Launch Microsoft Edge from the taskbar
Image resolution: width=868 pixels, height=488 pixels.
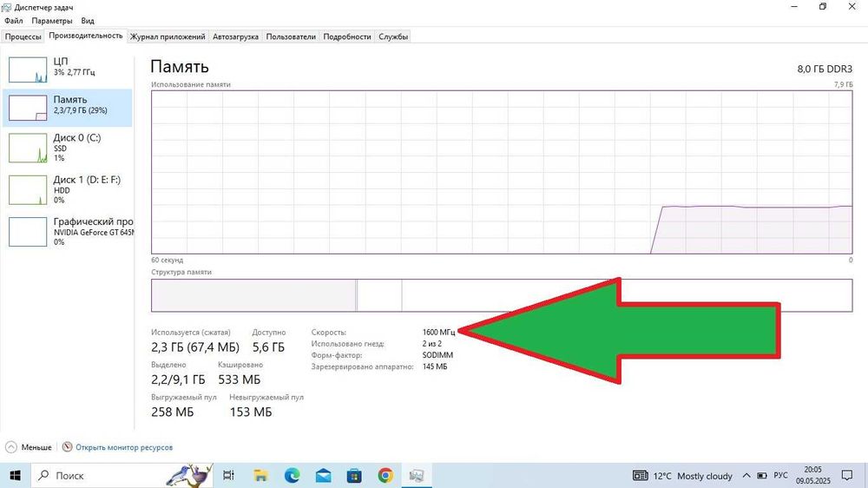click(x=292, y=475)
